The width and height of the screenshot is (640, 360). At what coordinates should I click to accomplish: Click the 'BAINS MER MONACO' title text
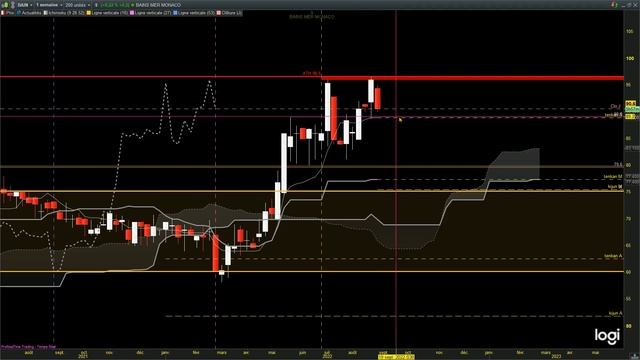click(x=158, y=5)
